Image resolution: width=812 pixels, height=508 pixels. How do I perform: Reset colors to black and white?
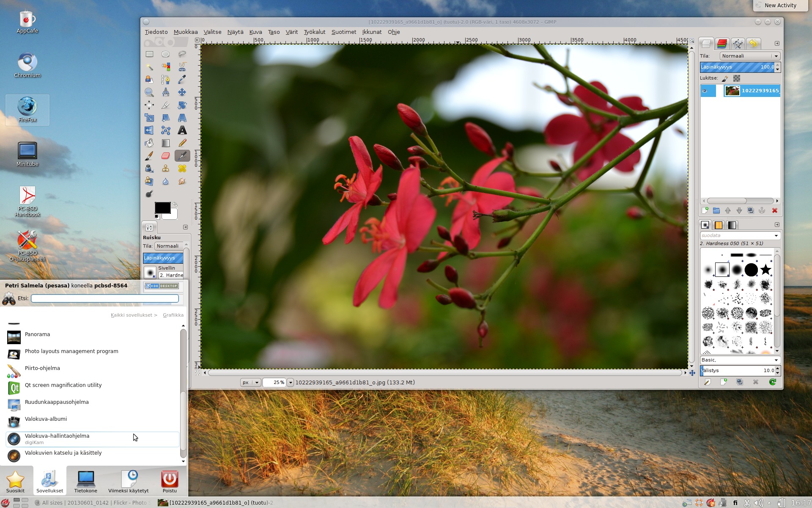[157, 217]
